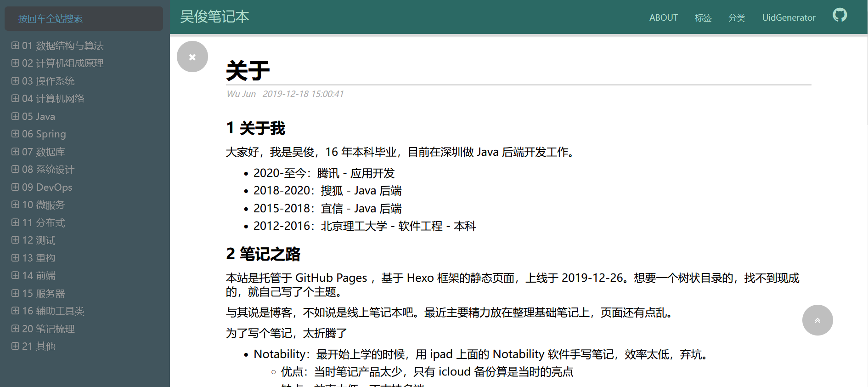Screen dimensions: 868x387
Task: Open the ABOUT menu item
Action: (x=663, y=17)
